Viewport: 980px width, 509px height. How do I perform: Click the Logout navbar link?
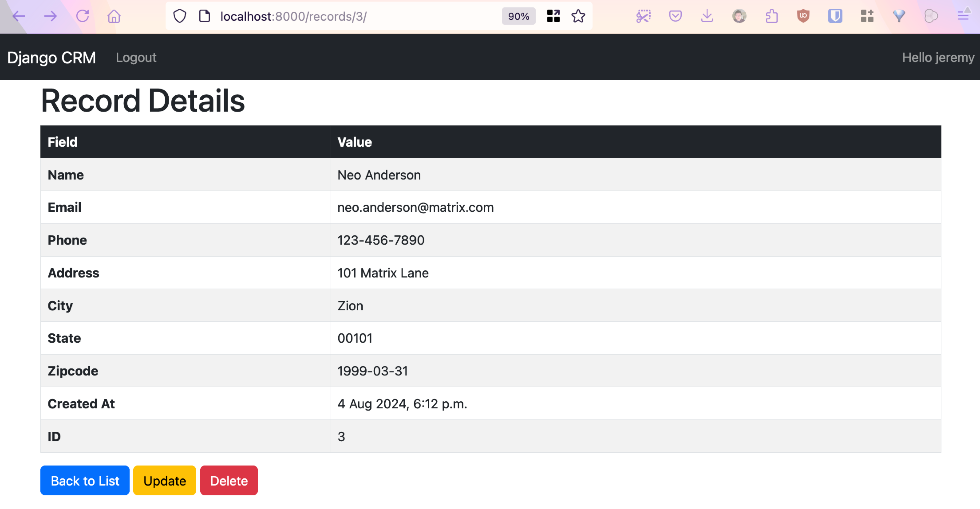tap(136, 57)
